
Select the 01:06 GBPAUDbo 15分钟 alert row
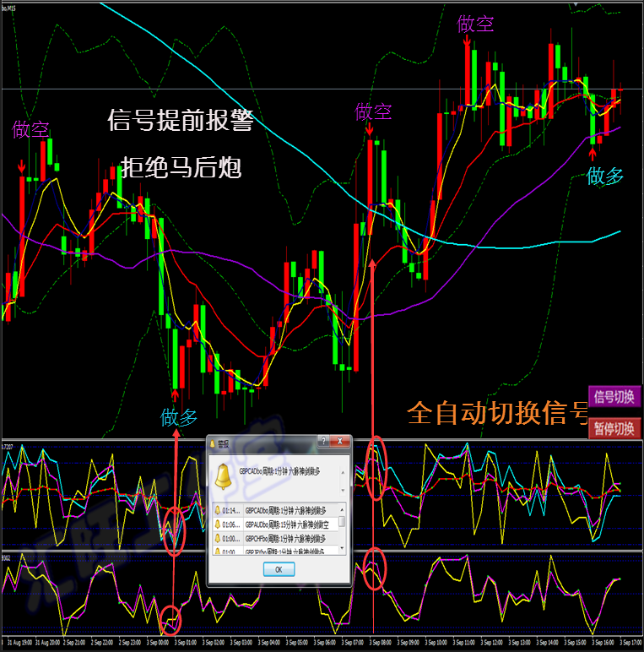tap(275, 524)
